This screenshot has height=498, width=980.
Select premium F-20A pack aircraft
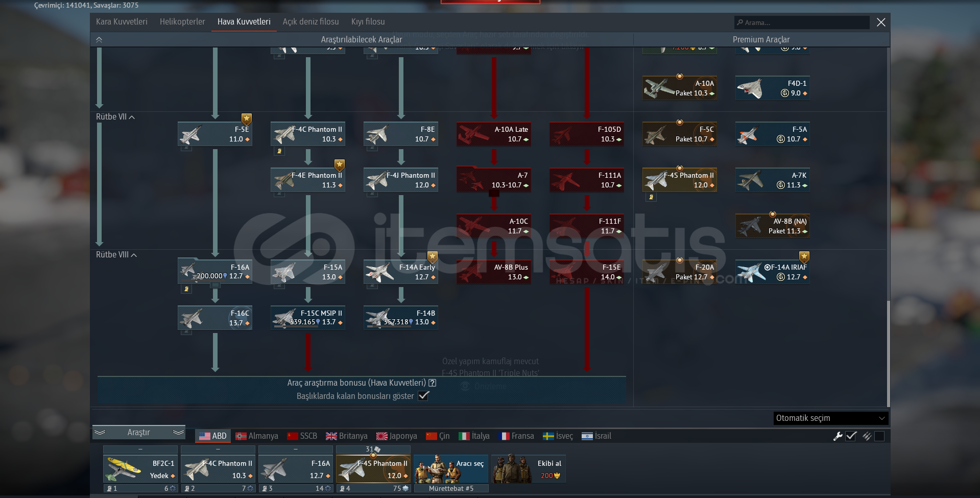[680, 272]
